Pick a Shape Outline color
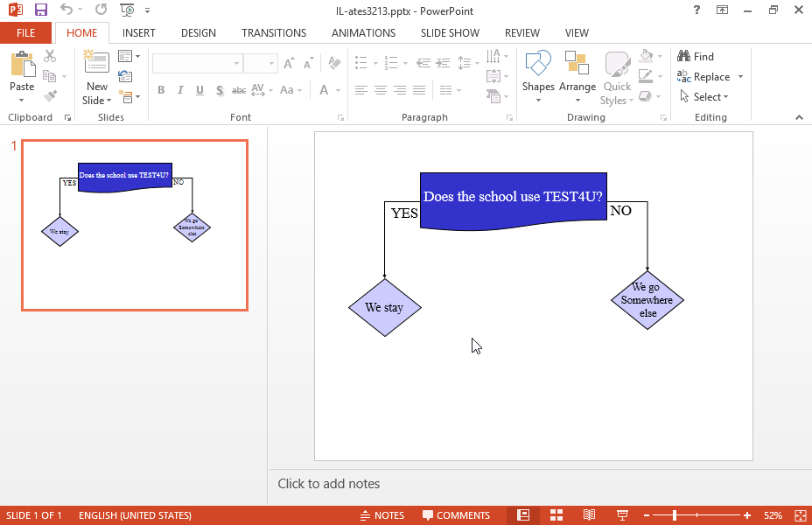The width and height of the screenshot is (812, 525). coord(646,76)
